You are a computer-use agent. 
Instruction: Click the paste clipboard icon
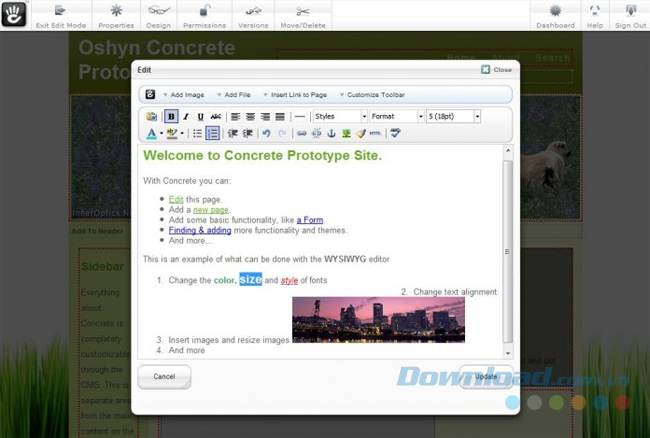coord(152,117)
